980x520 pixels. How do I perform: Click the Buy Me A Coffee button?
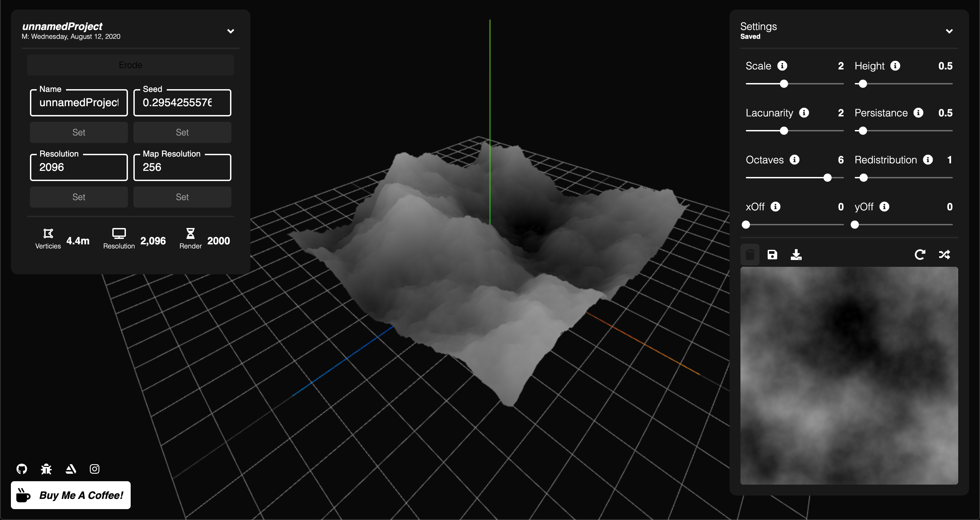pos(71,495)
